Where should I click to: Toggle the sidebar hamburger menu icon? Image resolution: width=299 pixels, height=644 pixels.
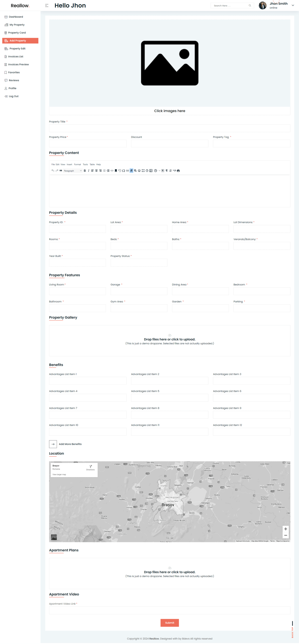47,6
